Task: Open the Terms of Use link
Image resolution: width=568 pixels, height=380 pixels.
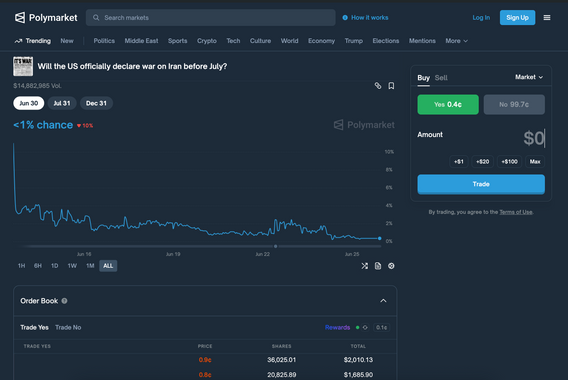Action: pyautogui.click(x=516, y=212)
